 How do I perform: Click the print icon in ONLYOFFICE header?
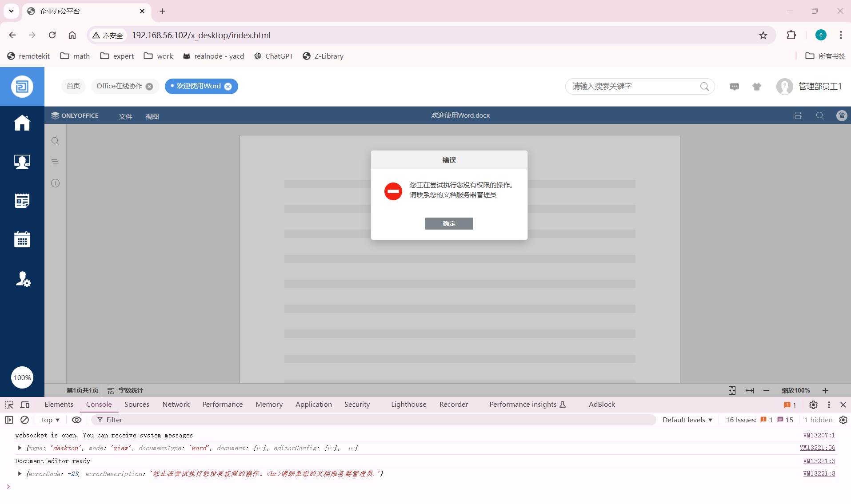[798, 115]
